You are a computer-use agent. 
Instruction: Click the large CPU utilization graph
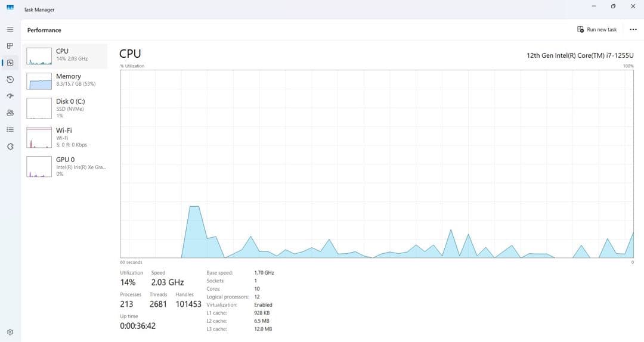377,164
